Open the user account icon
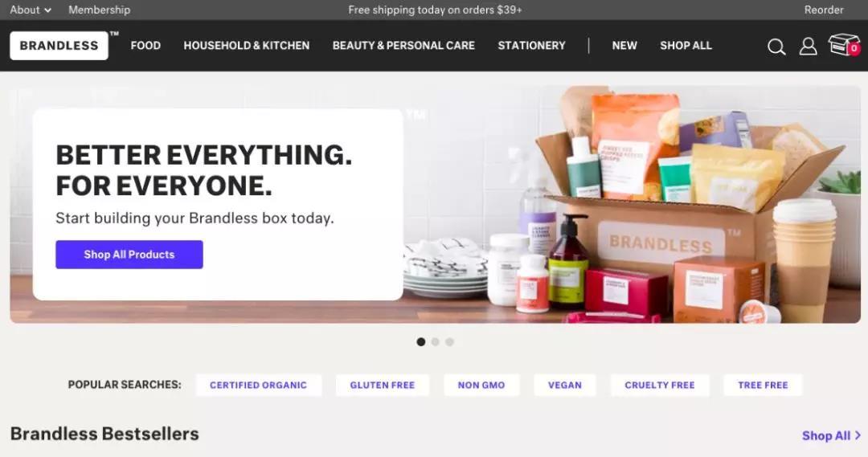 pos(809,46)
